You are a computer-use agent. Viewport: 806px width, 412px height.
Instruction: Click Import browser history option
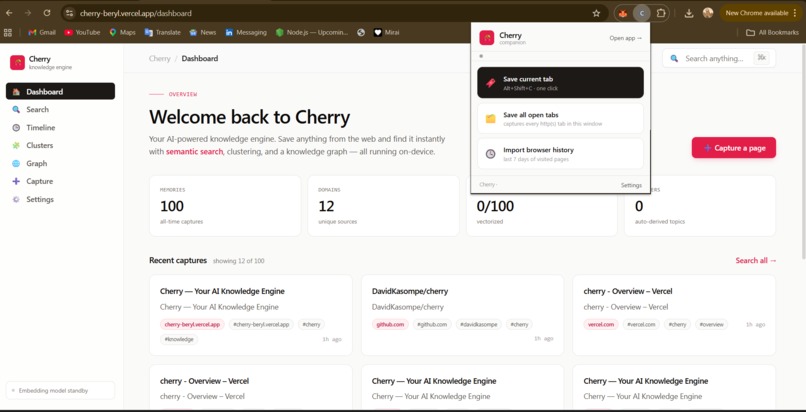coord(560,154)
